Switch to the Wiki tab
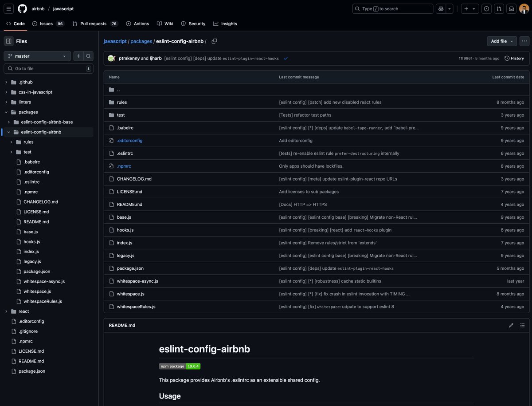 point(165,24)
